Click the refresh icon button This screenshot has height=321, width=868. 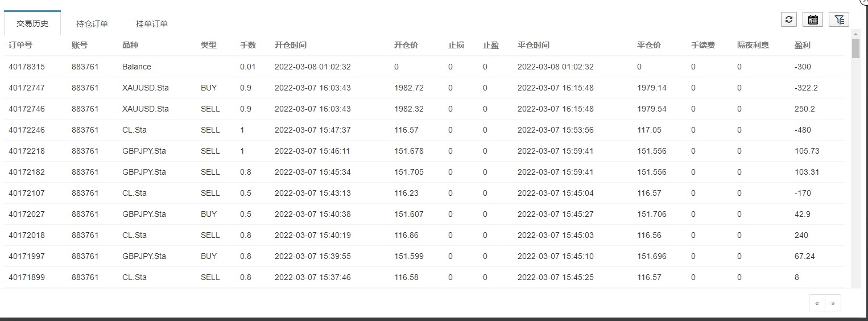(788, 19)
